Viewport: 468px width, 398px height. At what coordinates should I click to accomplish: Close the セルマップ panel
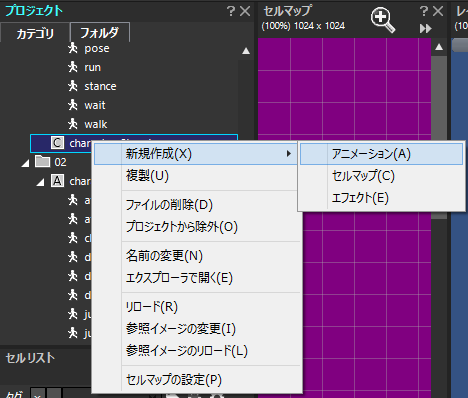(x=438, y=11)
